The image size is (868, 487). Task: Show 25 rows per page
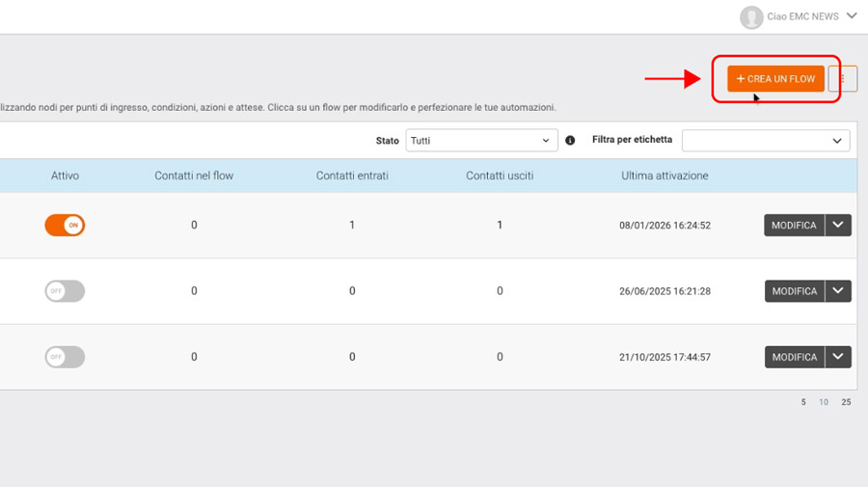tap(846, 402)
